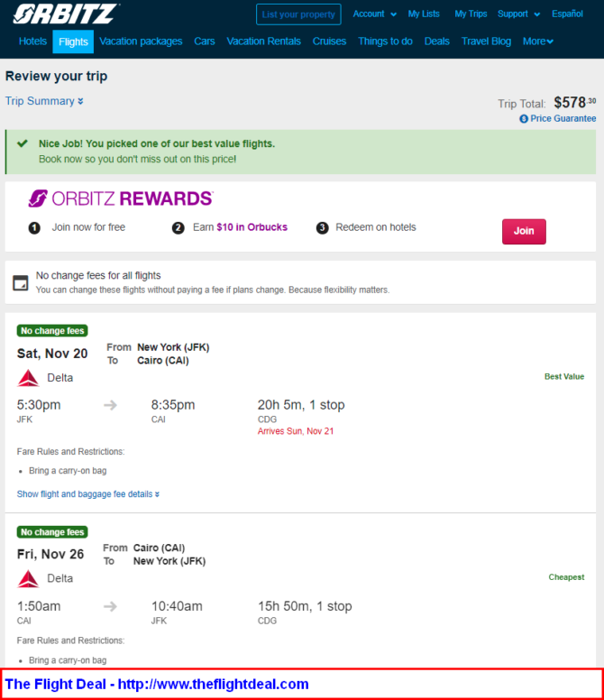Select the Vacation packages tab

coord(141,41)
